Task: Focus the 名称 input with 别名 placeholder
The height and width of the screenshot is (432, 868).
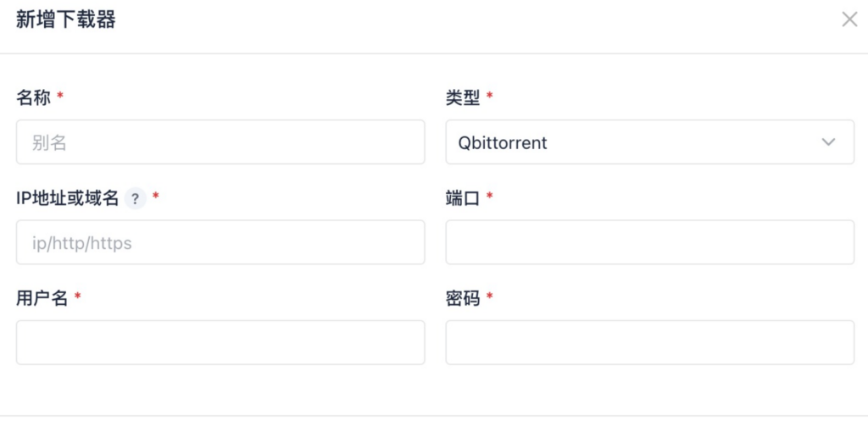Action: pyautogui.click(x=220, y=142)
